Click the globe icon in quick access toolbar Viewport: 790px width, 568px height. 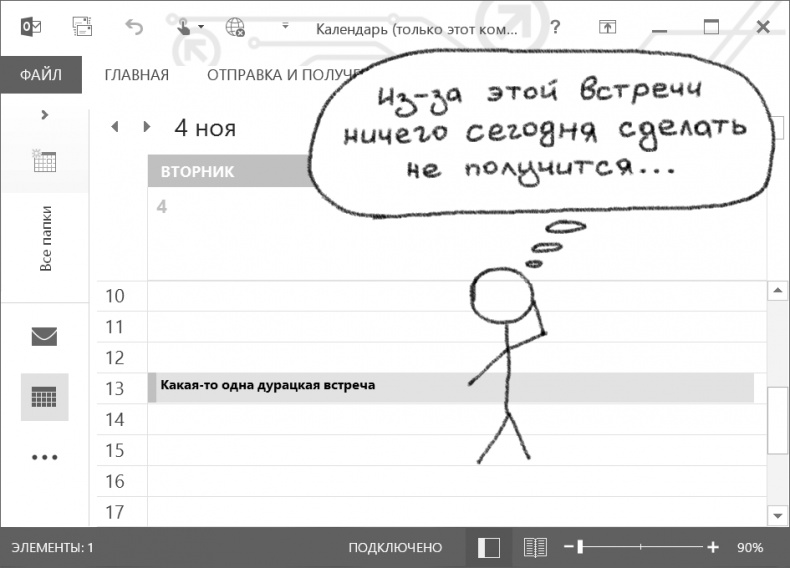coord(236,27)
